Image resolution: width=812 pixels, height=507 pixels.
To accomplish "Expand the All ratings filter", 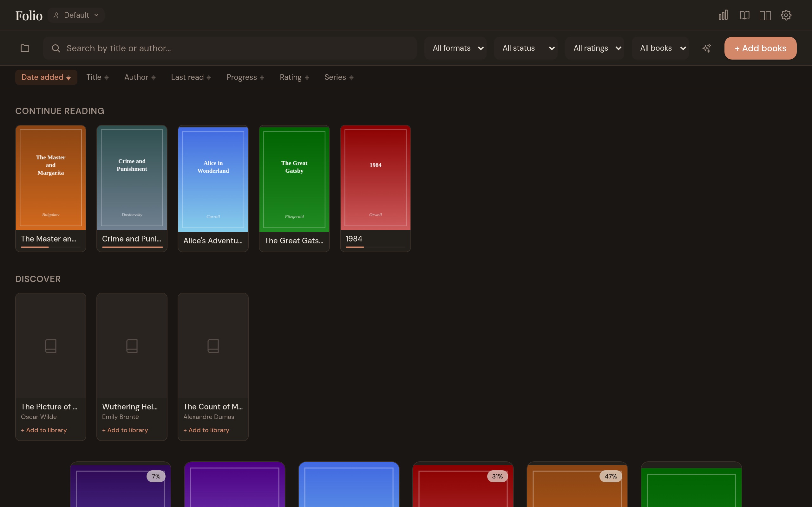I will 596,48.
